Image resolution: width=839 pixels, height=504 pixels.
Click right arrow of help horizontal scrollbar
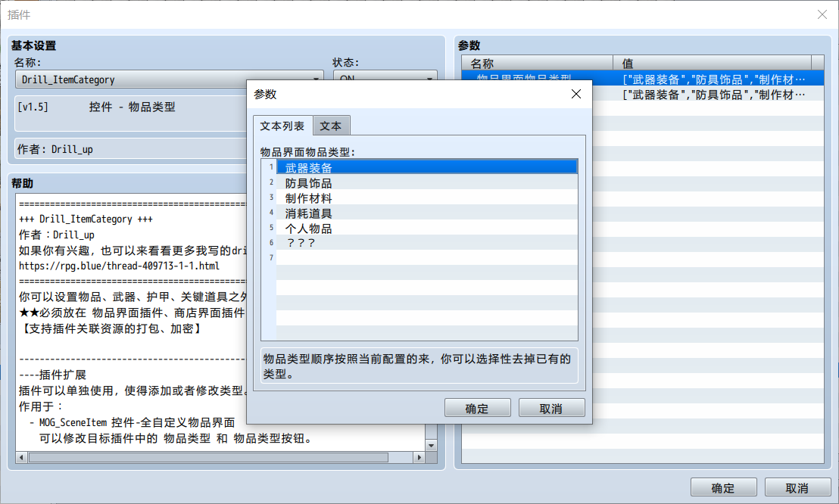[419, 457]
